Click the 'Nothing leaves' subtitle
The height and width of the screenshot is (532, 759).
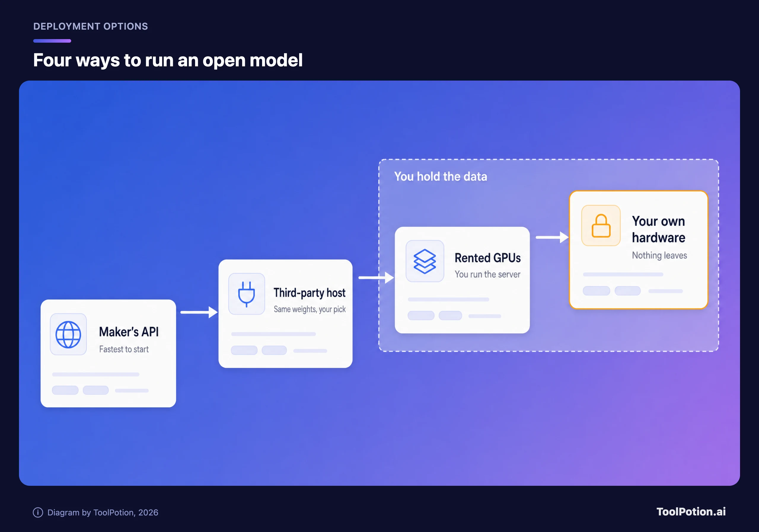pos(659,255)
